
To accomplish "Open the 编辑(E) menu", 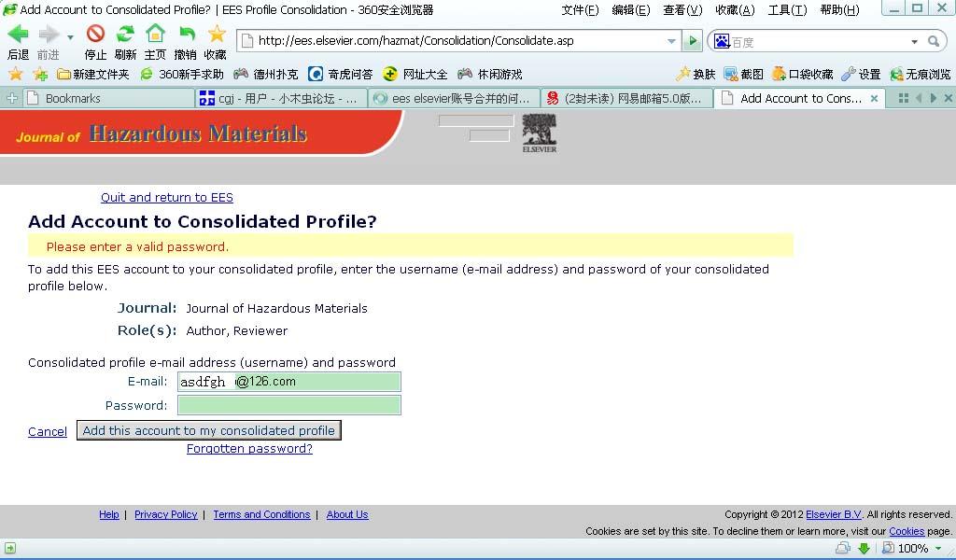I will click(x=630, y=9).
